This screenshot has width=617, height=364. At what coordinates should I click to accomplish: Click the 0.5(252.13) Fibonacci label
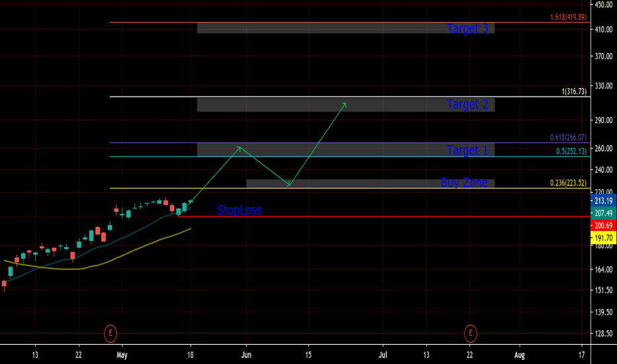tap(571, 151)
